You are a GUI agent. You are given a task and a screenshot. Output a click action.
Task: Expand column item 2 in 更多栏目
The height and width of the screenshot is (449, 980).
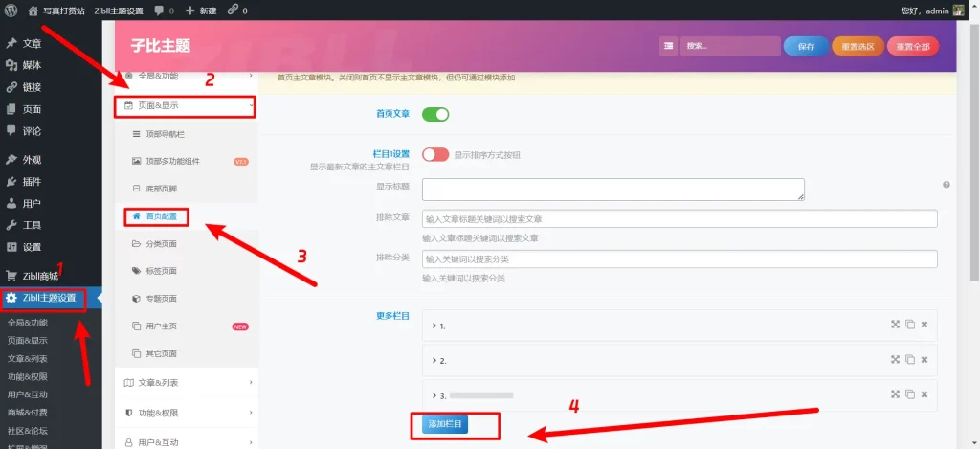click(x=680, y=361)
